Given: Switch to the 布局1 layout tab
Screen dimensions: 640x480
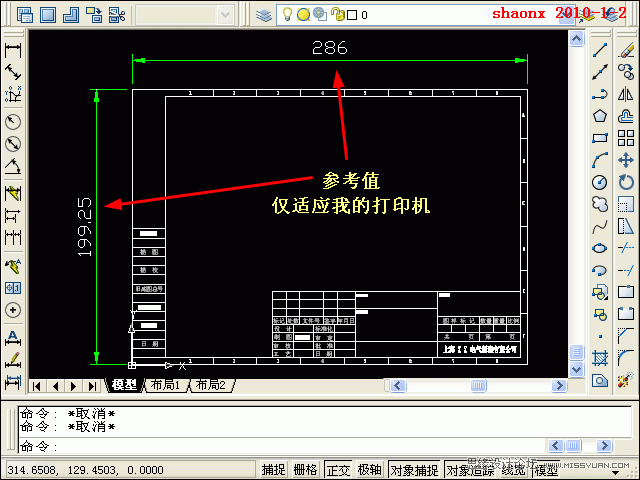Looking at the screenshot, I should [165, 385].
